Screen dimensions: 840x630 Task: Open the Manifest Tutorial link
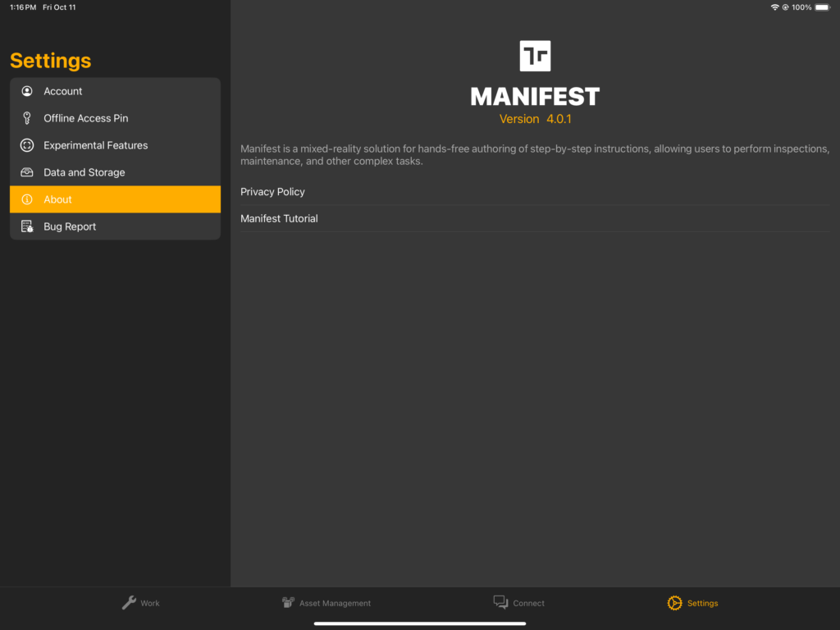[x=535, y=218]
